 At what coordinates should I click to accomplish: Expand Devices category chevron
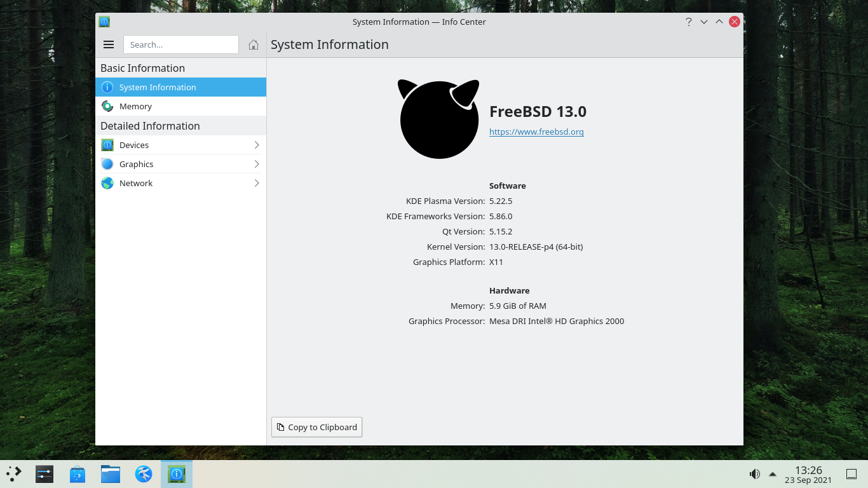pos(257,145)
